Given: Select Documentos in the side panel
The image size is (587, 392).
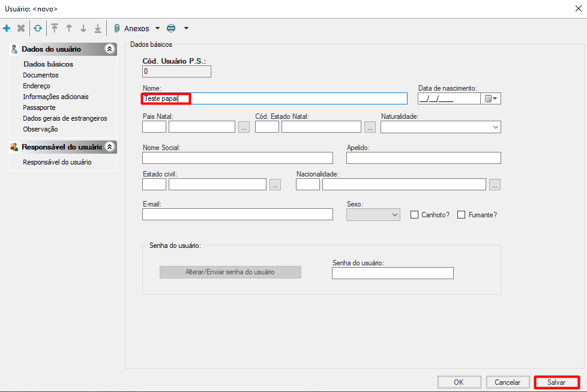Looking at the screenshot, I should tap(41, 75).
